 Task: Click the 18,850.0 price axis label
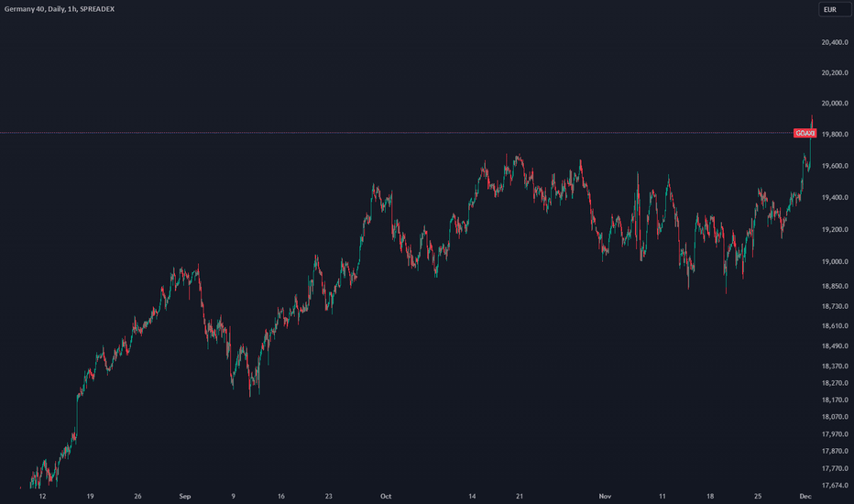click(x=835, y=286)
